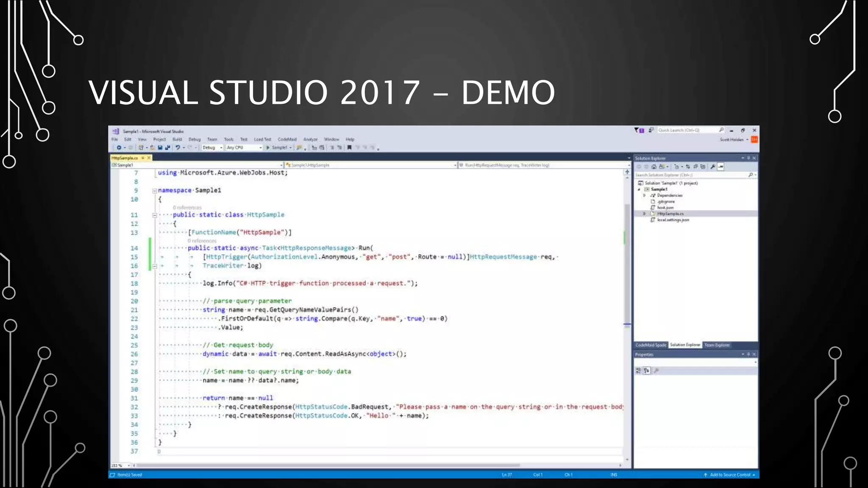Viewport: 868px width, 488px height.
Task: Click the Open File folder icon
Action: [153, 147]
